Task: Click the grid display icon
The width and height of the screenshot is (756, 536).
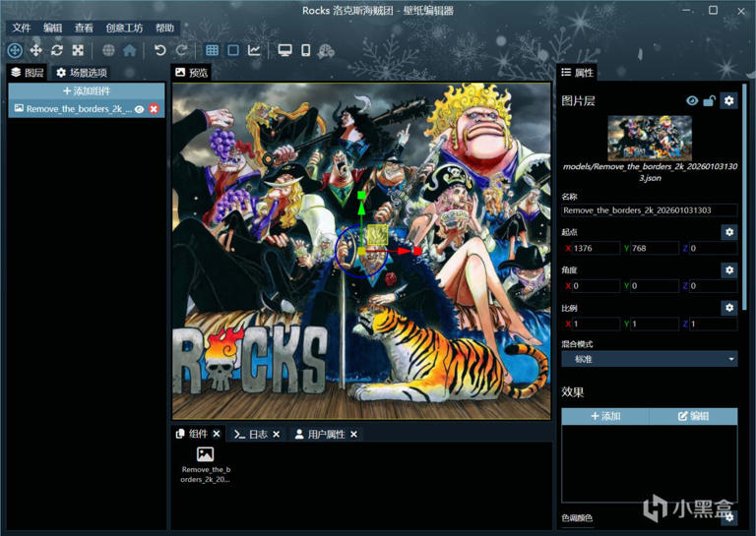Action: click(212, 50)
